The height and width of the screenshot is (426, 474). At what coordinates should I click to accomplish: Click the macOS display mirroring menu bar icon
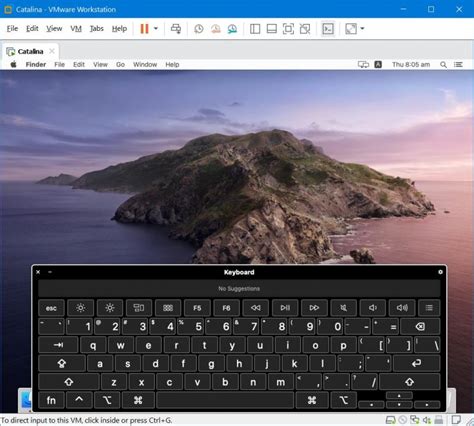(363, 64)
